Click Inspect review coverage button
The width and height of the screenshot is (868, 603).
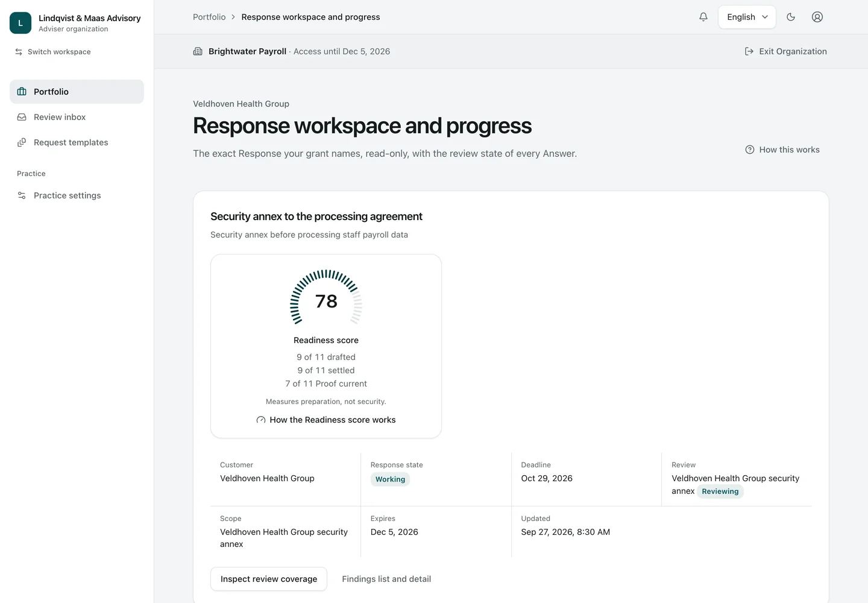[x=269, y=579]
